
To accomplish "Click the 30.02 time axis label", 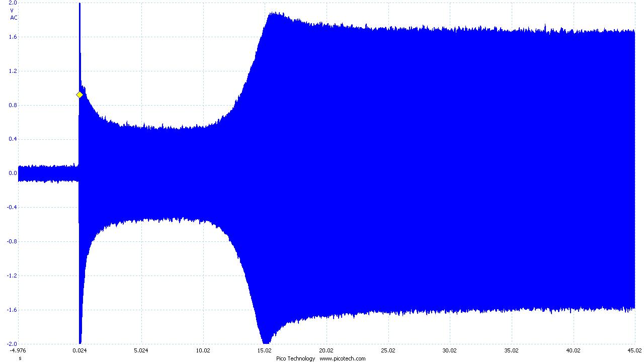I will click(x=450, y=350).
